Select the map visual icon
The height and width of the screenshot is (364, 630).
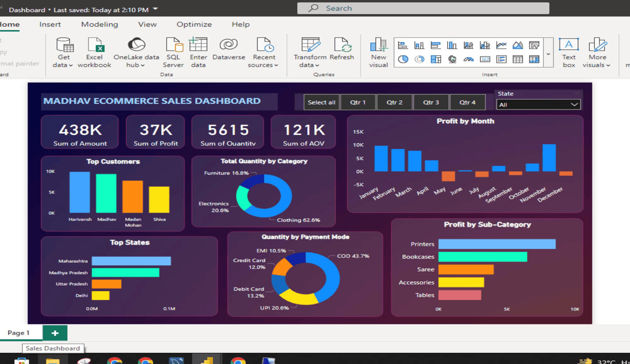pos(452,59)
